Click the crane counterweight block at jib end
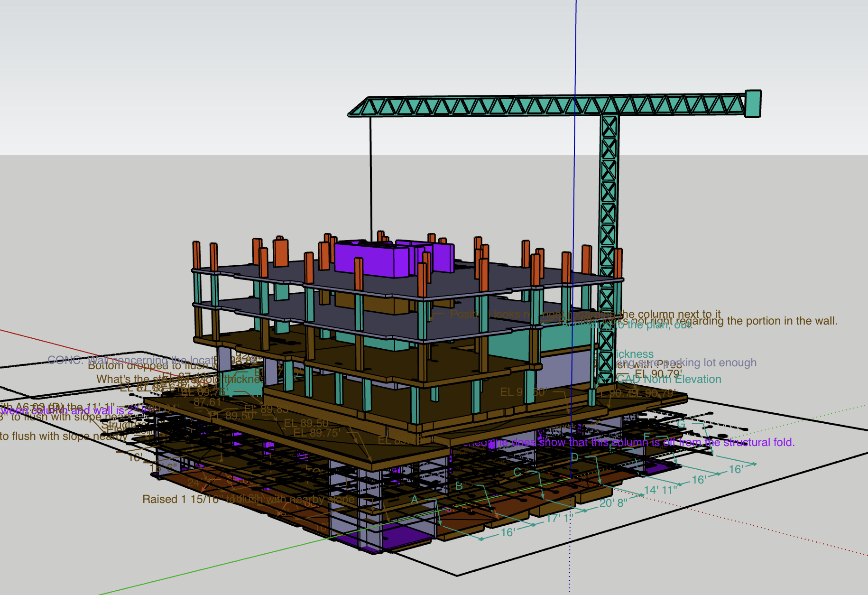 754,104
